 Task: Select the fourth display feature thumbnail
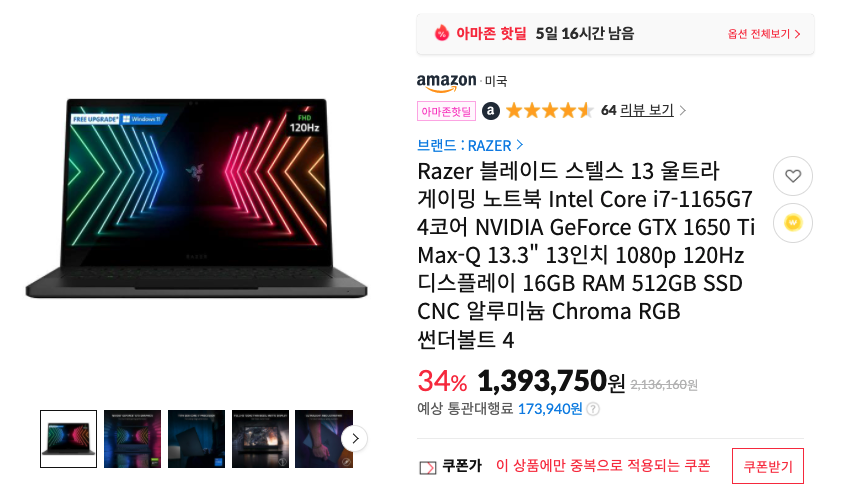pyautogui.click(x=260, y=439)
